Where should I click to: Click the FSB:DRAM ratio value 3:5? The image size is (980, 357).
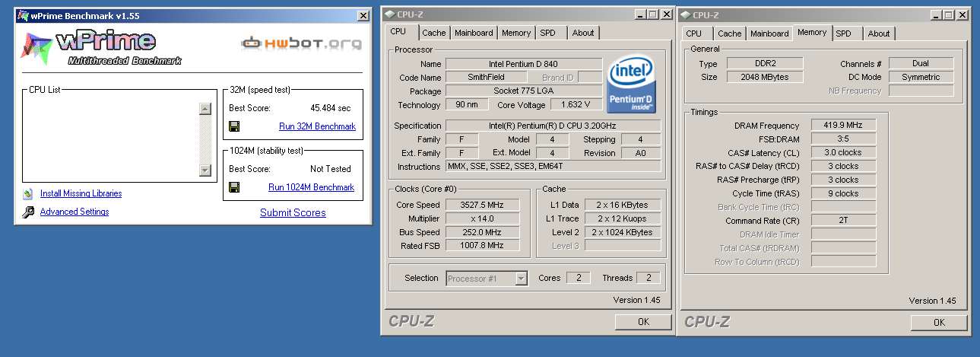point(843,139)
